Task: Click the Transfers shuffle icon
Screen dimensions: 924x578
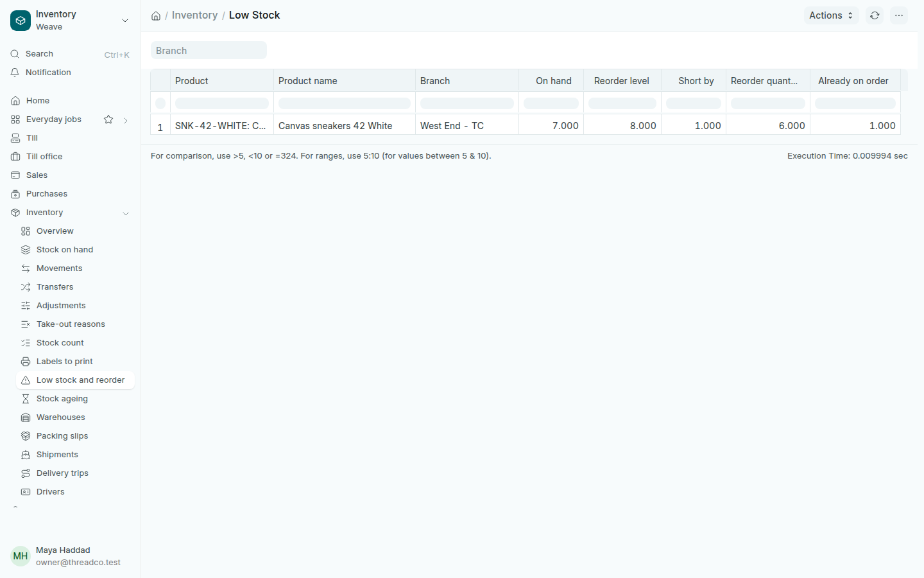Action: click(x=26, y=287)
